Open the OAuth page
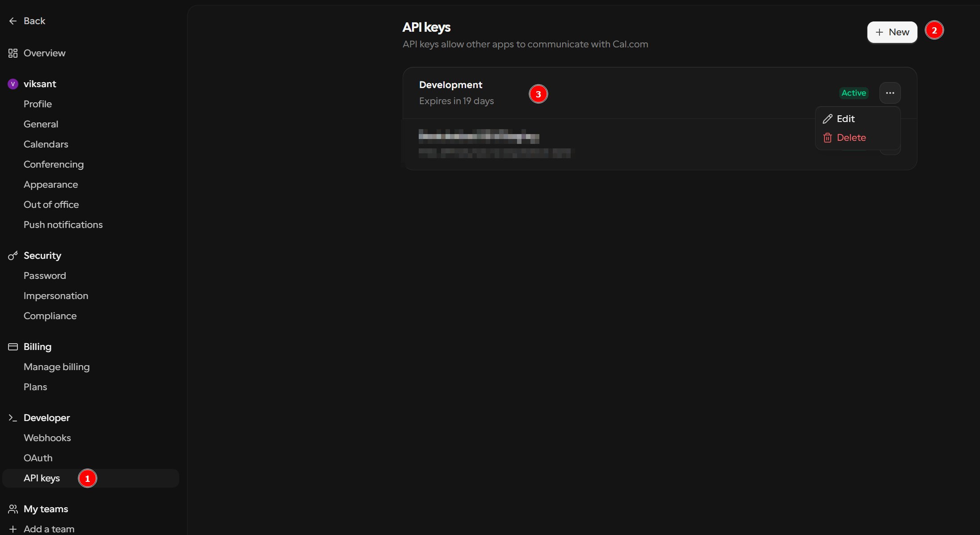The height and width of the screenshot is (535, 980). 38,458
